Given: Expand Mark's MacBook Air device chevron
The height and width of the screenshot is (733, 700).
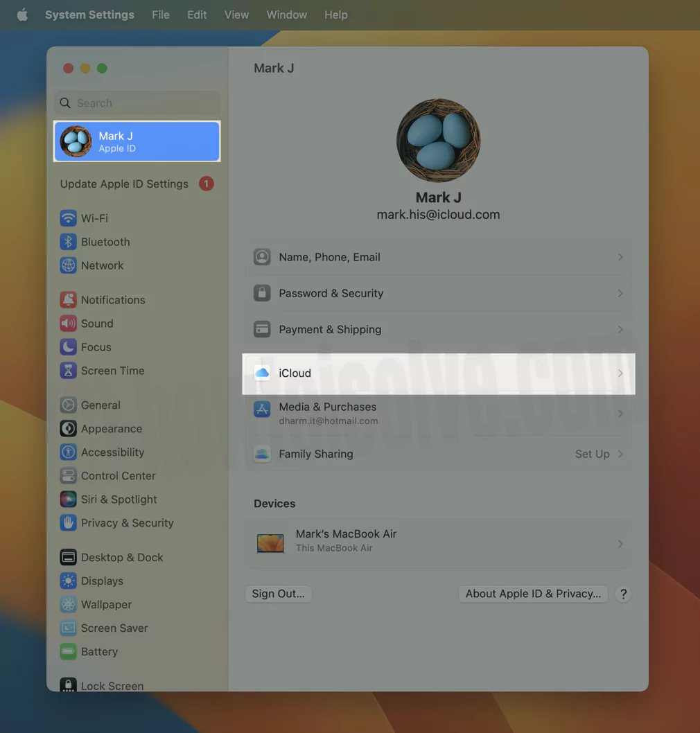Looking at the screenshot, I should 620,544.
